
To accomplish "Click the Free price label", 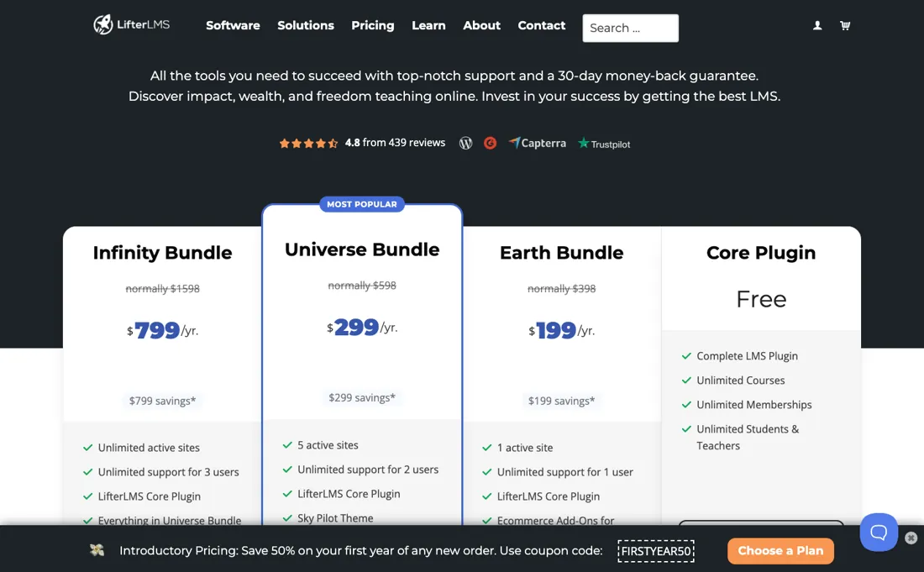I will pos(761,299).
